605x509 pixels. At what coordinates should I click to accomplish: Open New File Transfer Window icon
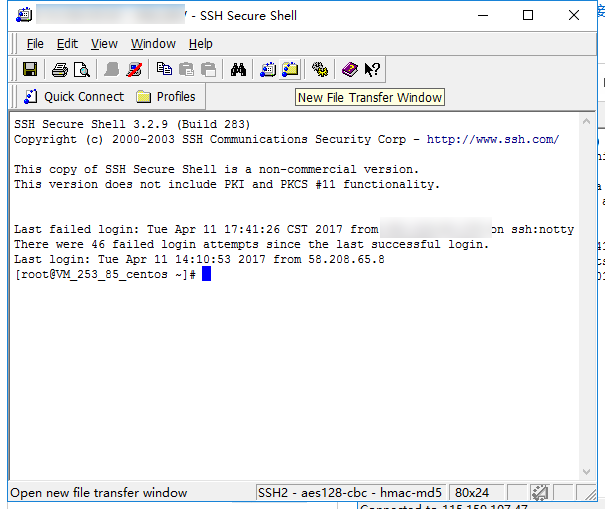(290, 69)
